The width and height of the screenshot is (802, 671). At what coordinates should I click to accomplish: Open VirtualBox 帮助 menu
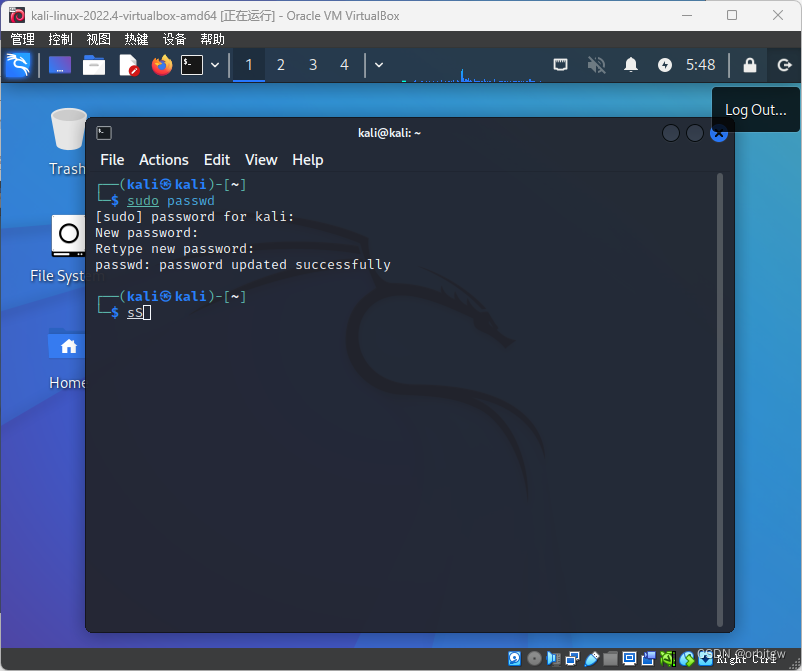212,39
